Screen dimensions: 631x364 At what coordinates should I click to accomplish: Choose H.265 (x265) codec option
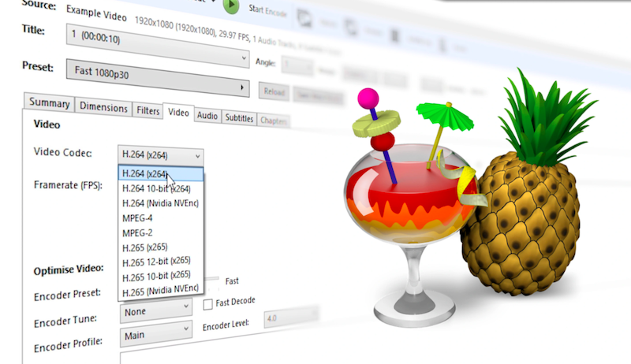pos(161,247)
